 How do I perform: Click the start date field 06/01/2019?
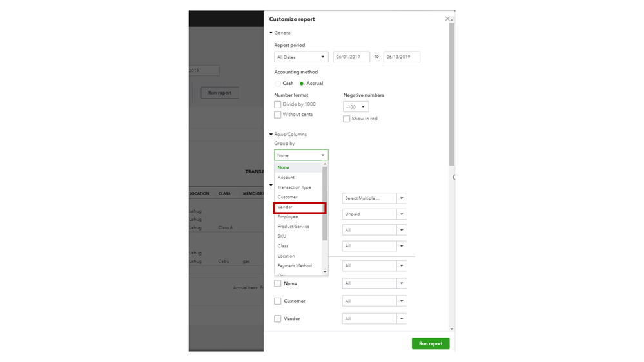click(x=351, y=57)
